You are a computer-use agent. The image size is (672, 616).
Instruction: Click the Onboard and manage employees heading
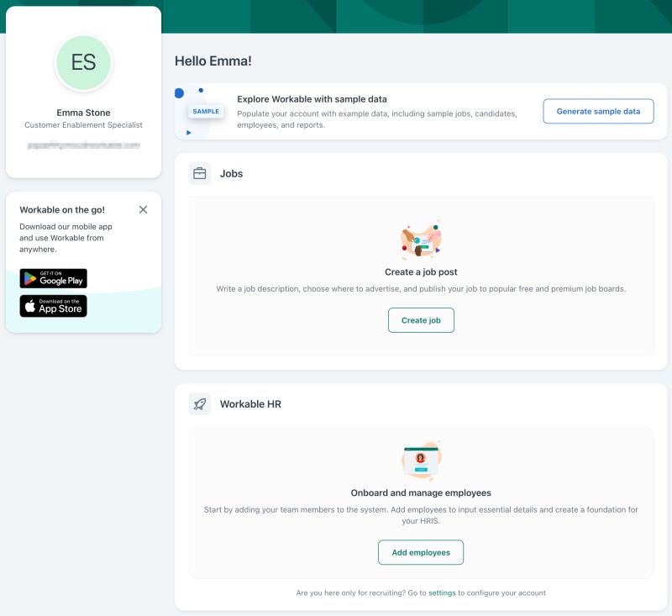coord(421,493)
